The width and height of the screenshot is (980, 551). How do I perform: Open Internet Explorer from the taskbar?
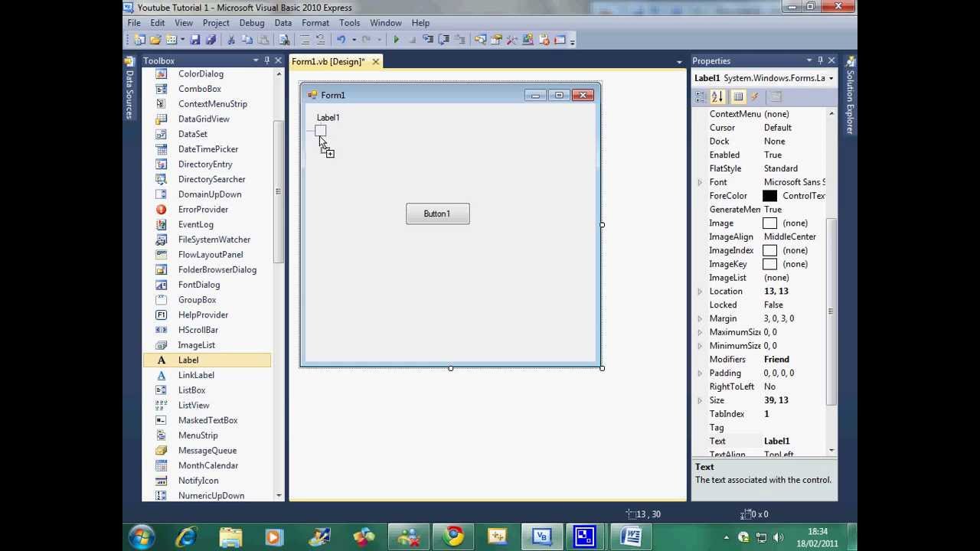pyautogui.click(x=186, y=536)
